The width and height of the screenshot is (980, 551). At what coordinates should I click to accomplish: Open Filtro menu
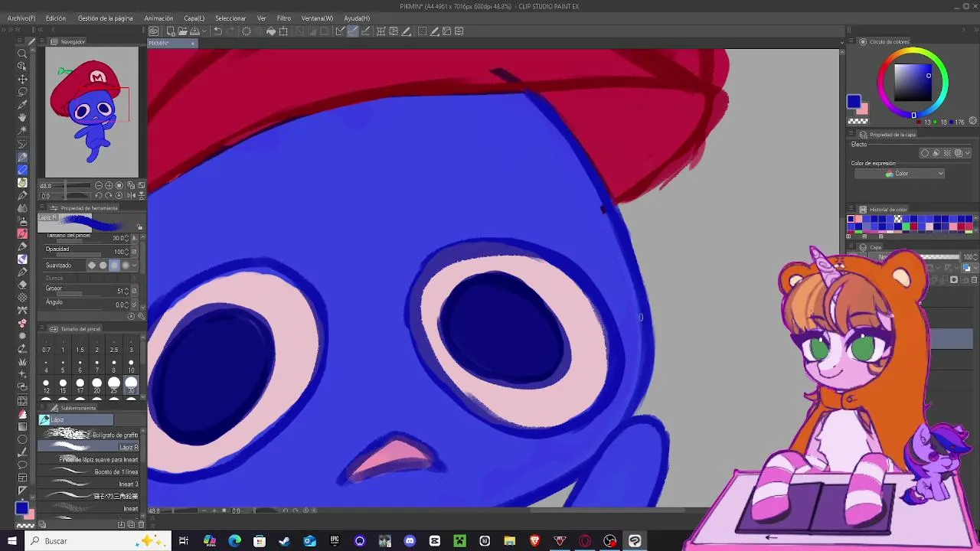tap(284, 18)
